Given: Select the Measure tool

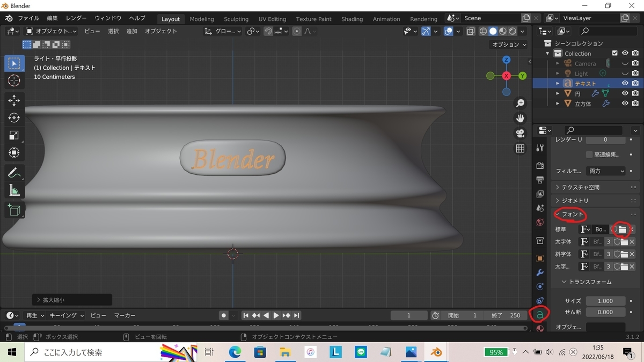Looking at the screenshot, I should [x=14, y=190].
